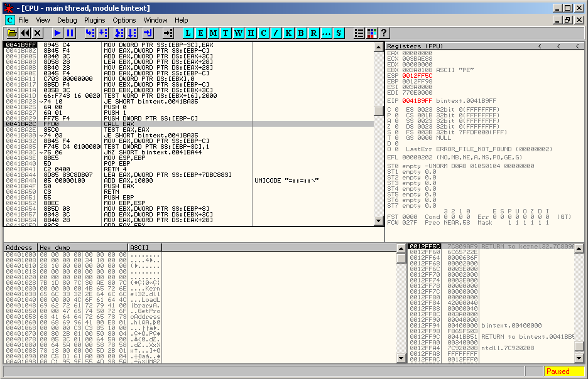This screenshot has width=588, height=379.
Task: Open the Log window (L button)
Action: click(188, 33)
